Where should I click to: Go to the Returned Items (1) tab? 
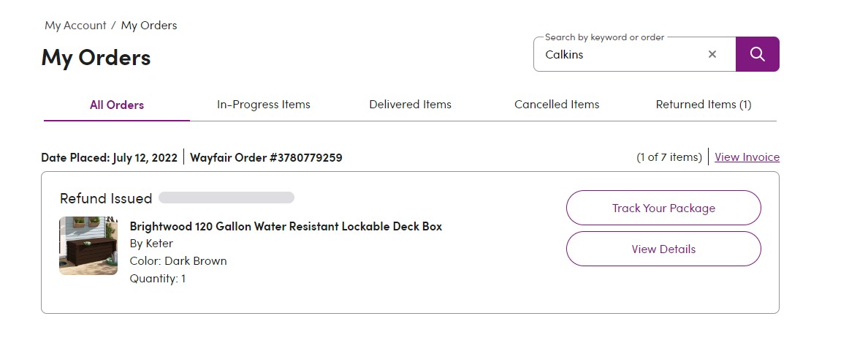(x=704, y=105)
